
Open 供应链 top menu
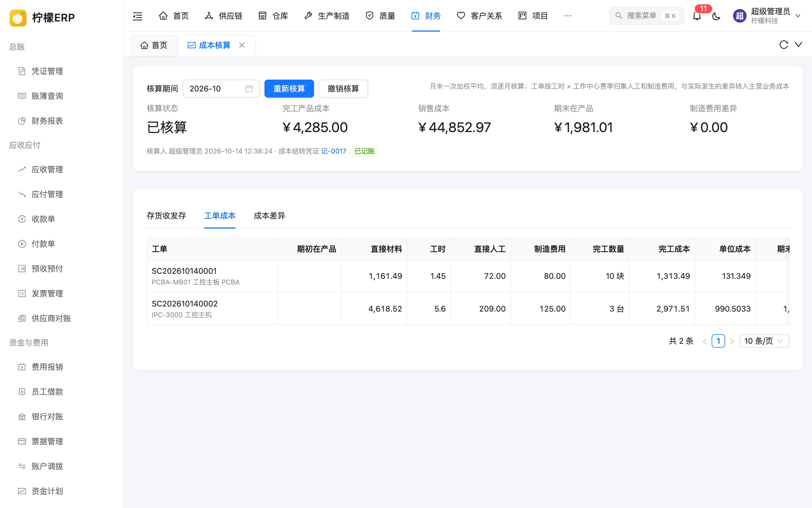[224, 16]
